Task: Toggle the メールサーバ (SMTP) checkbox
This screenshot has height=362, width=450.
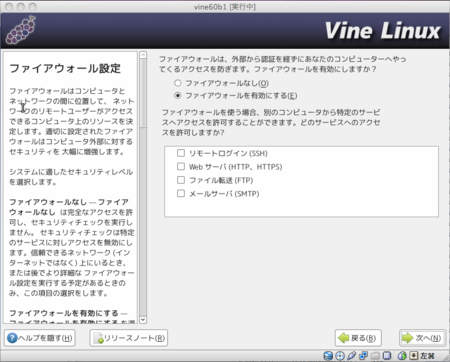Action: click(x=181, y=193)
